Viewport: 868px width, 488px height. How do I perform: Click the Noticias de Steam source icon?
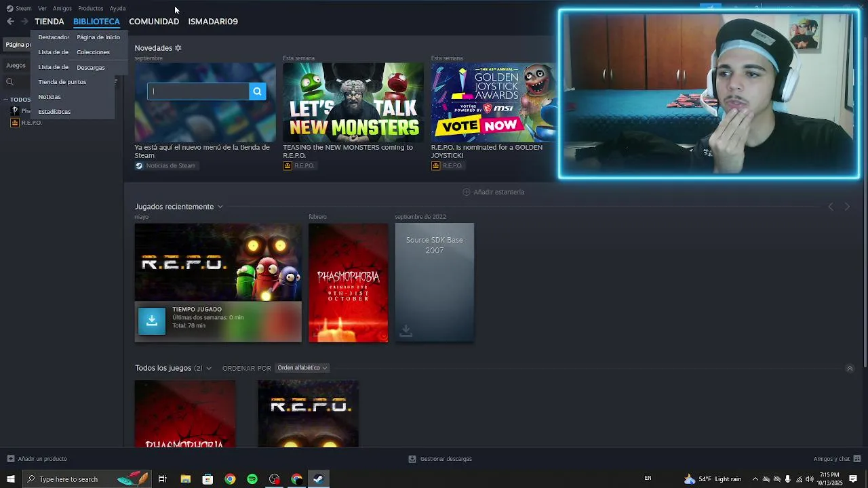tap(139, 165)
